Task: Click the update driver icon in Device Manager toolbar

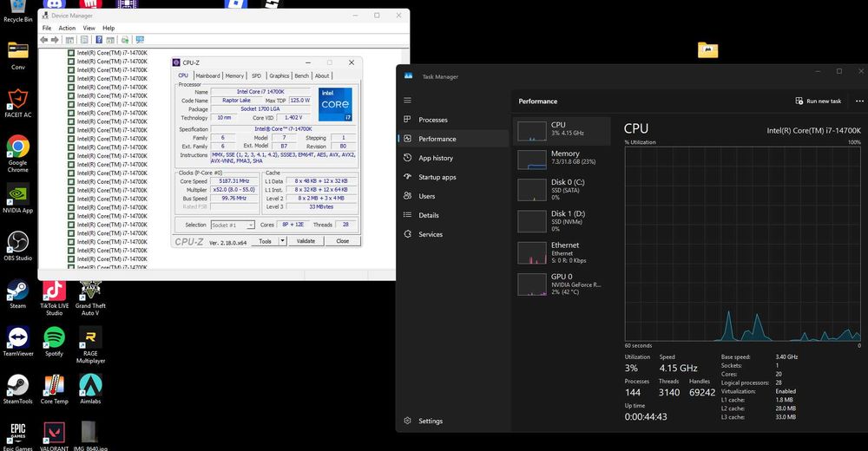Action: tap(125, 40)
